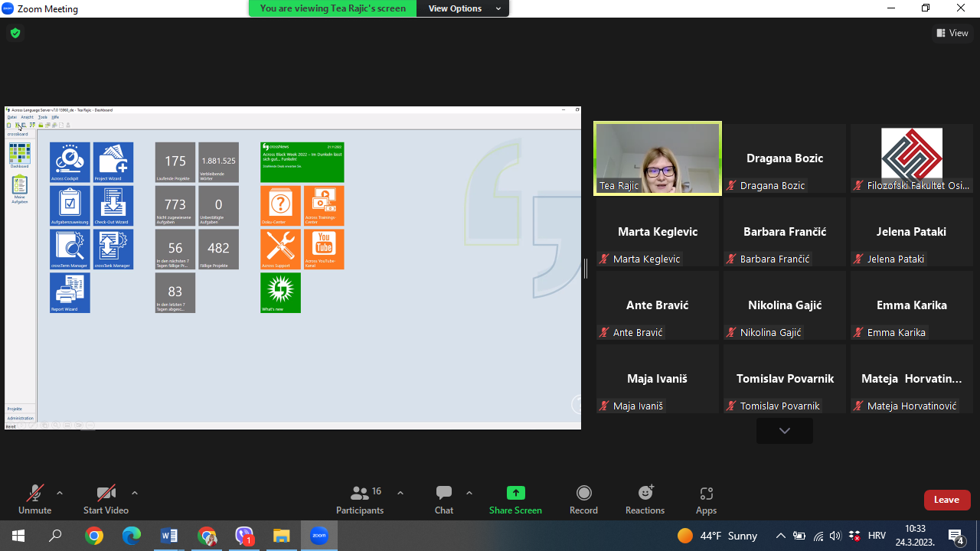The image size is (980, 551).
Task: Show hidden system tray icons
Action: (780, 536)
